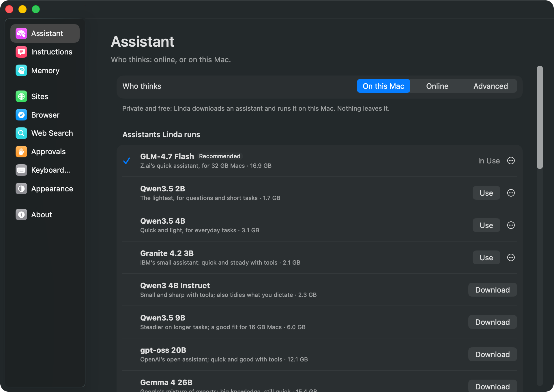Click the In Use status label
This screenshot has width=554, height=392.
tap(489, 161)
